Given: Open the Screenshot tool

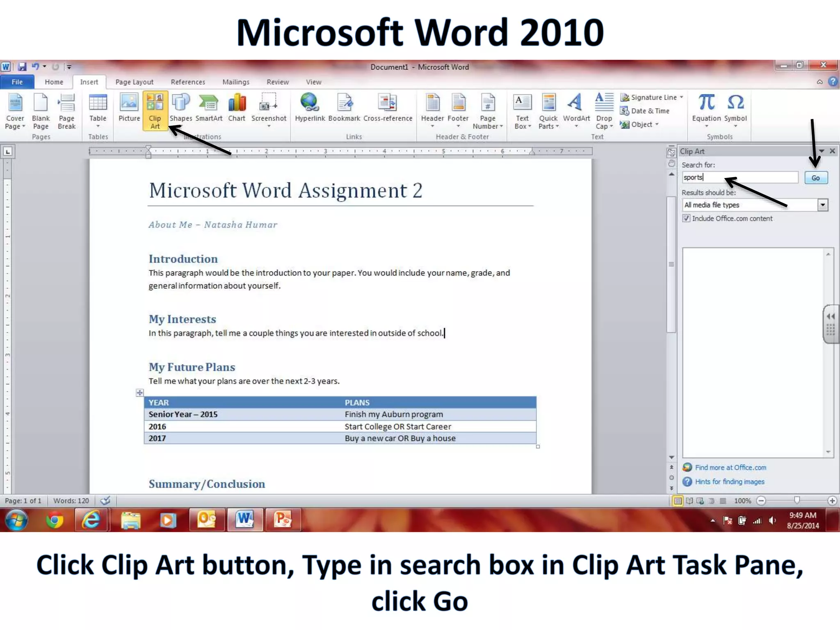Looking at the screenshot, I should coord(269,110).
